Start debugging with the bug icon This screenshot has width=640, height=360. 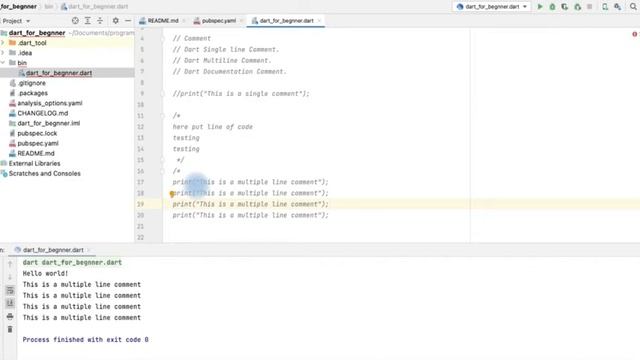[552, 7]
